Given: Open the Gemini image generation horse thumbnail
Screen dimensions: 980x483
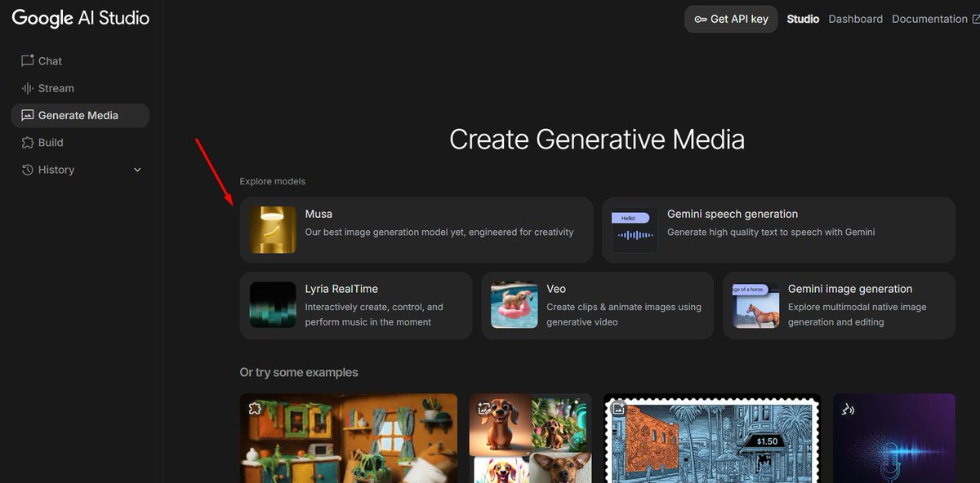Looking at the screenshot, I should tap(756, 305).
